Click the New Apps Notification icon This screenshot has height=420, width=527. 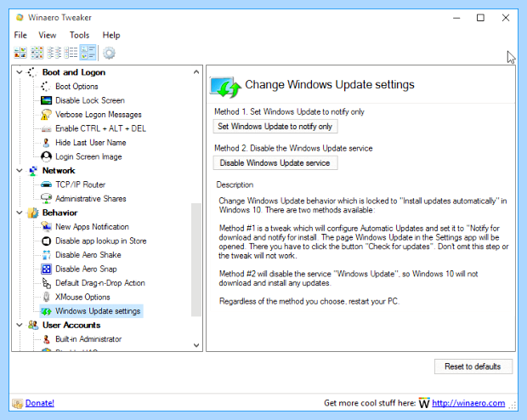pos(46,227)
